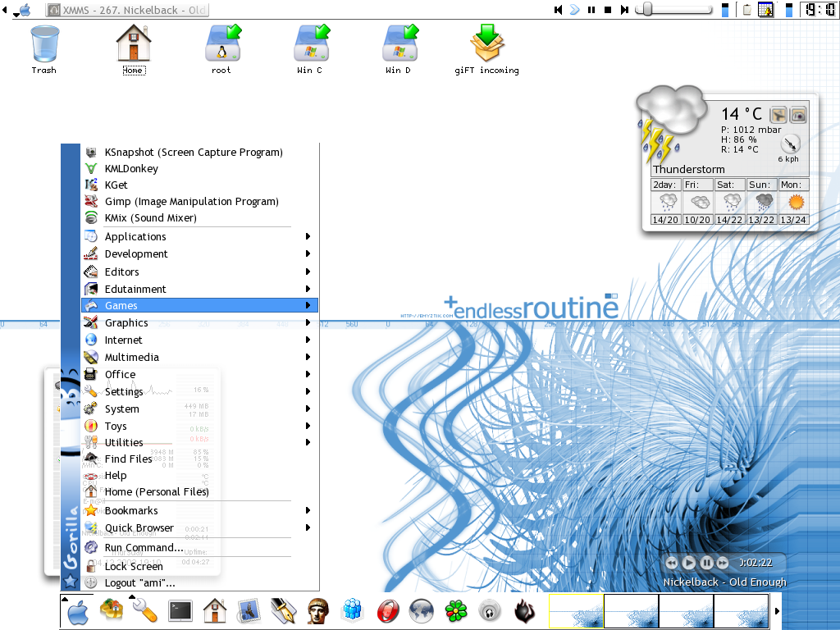Click the satellite button in weather widget
Screen dimensions: 840x630
(778, 115)
